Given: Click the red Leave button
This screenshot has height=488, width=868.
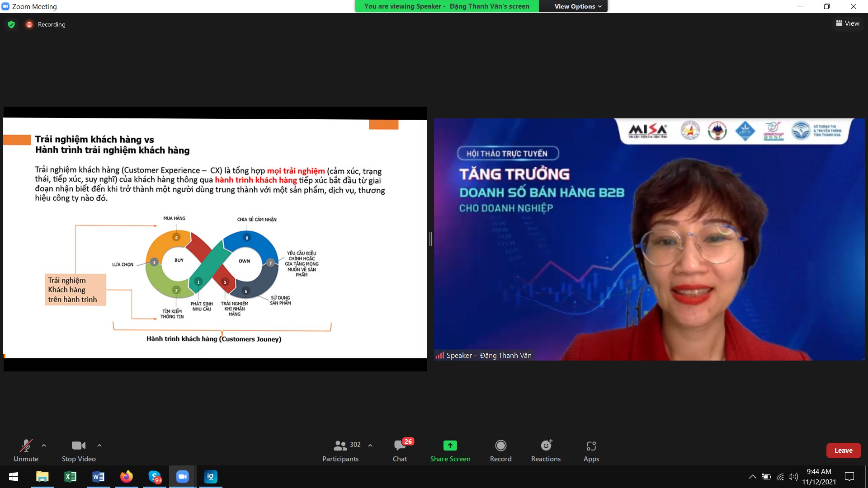Looking at the screenshot, I should click(843, 450).
